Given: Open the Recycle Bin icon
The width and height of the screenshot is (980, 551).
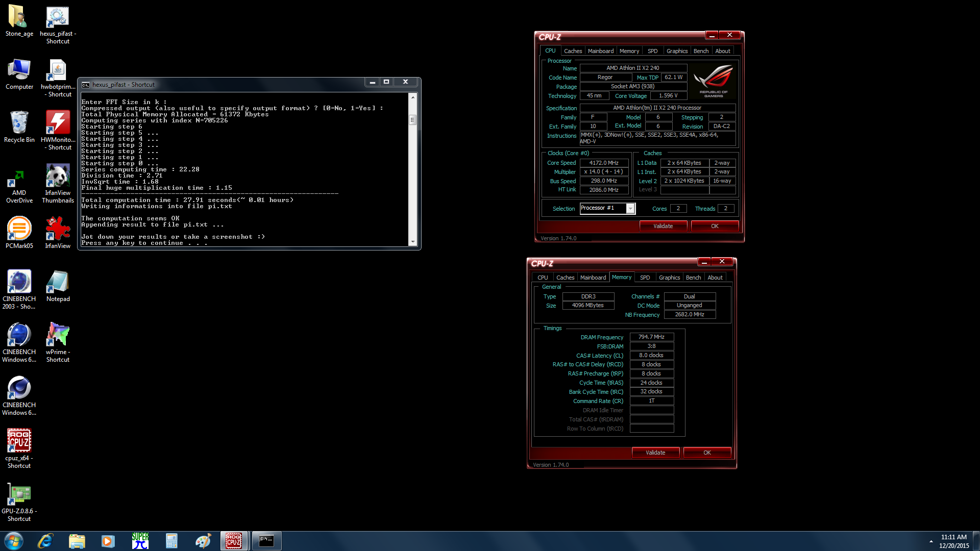Looking at the screenshot, I should (19, 127).
